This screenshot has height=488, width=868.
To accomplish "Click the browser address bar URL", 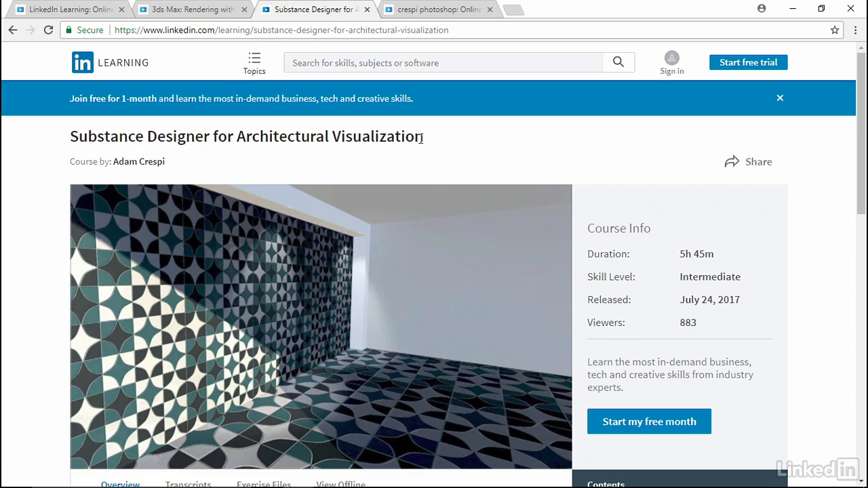I will pos(281,30).
